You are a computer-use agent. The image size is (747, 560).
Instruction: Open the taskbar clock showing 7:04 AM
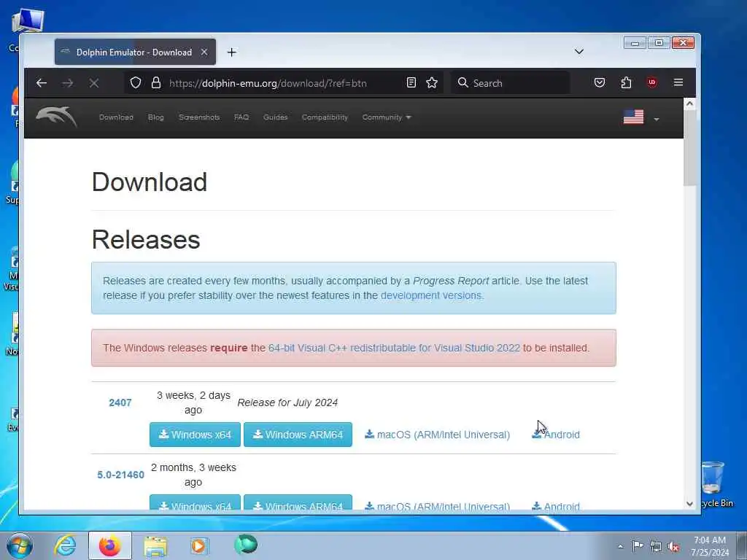pyautogui.click(x=710, y=546)
